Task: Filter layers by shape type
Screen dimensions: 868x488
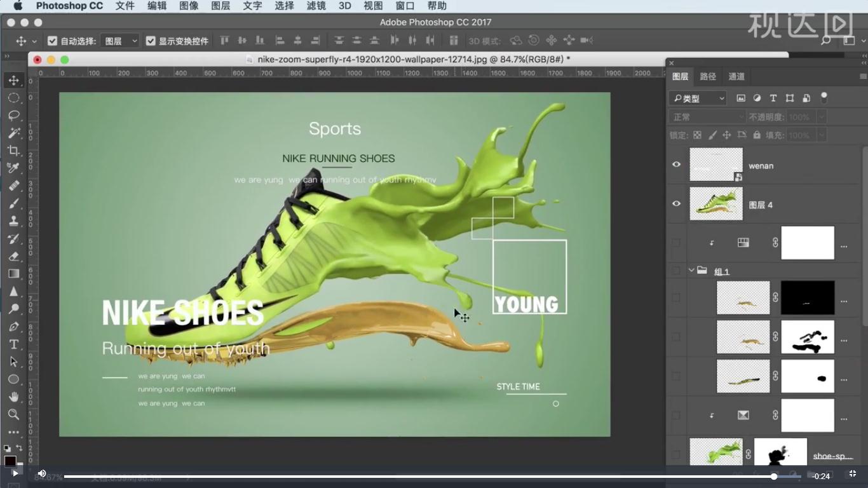Action: pos(790,98)
